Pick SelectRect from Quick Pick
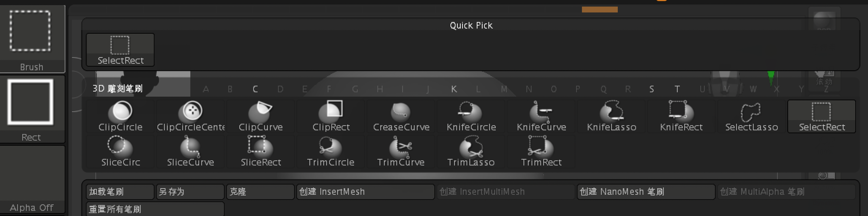 120,50
